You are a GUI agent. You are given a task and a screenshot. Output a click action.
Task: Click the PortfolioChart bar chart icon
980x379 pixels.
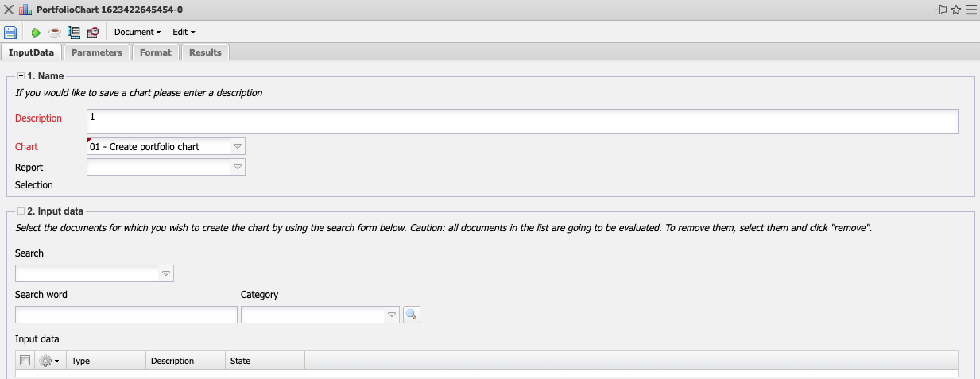[25, 10]
